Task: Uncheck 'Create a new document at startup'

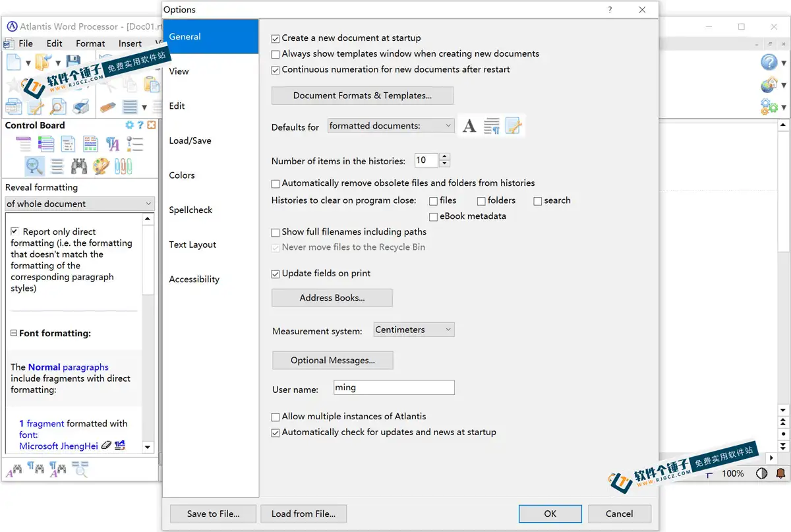Action: pos(276,38)
